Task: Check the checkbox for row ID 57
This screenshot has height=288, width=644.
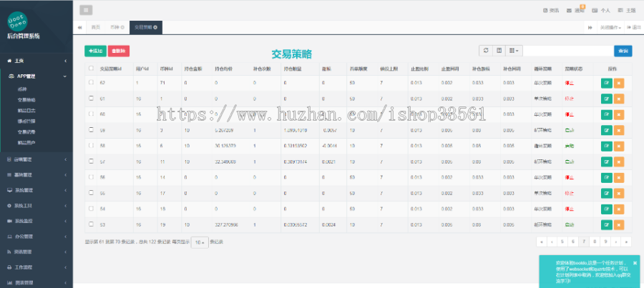Action: pyautogui.click(x=91, y=162)
